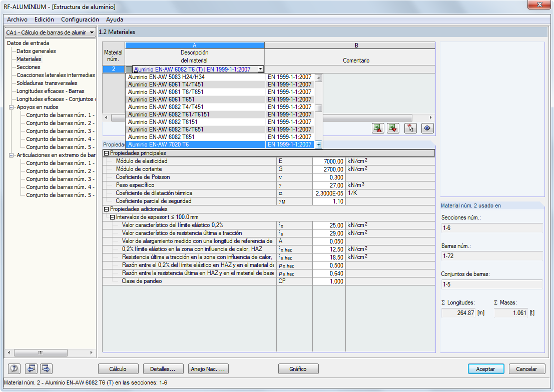Collapse the Intervalos de espesor group
Screen dimensions: 554x392
pos(113,217)
